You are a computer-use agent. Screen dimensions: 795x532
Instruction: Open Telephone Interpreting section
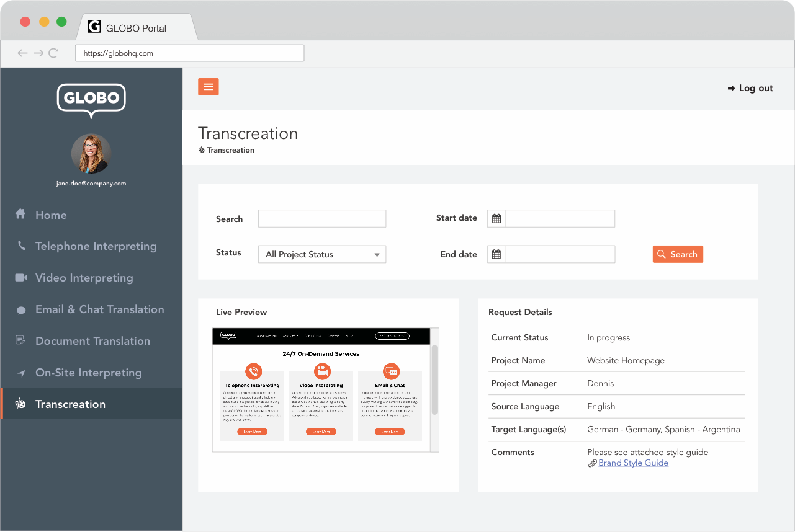(x=96, y=246)
